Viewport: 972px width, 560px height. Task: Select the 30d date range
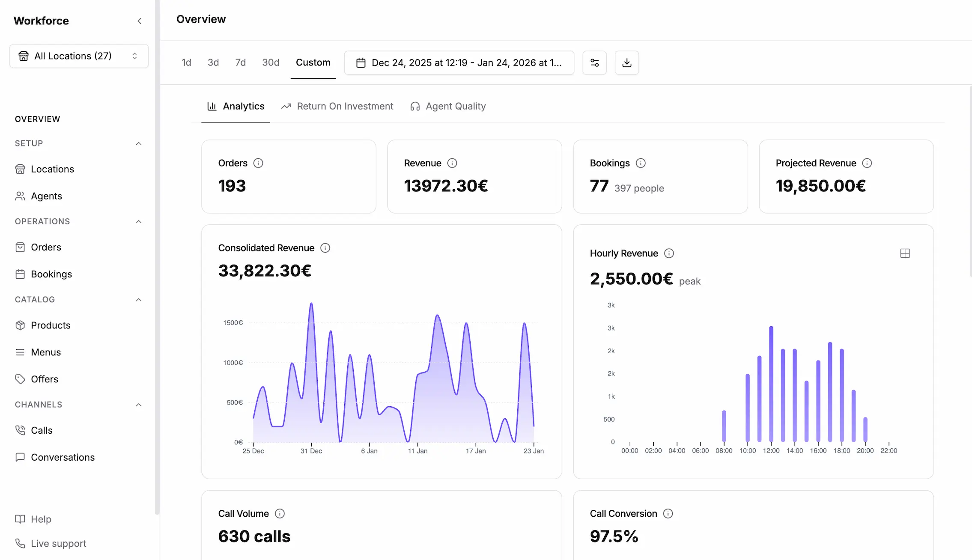[271, 63]
